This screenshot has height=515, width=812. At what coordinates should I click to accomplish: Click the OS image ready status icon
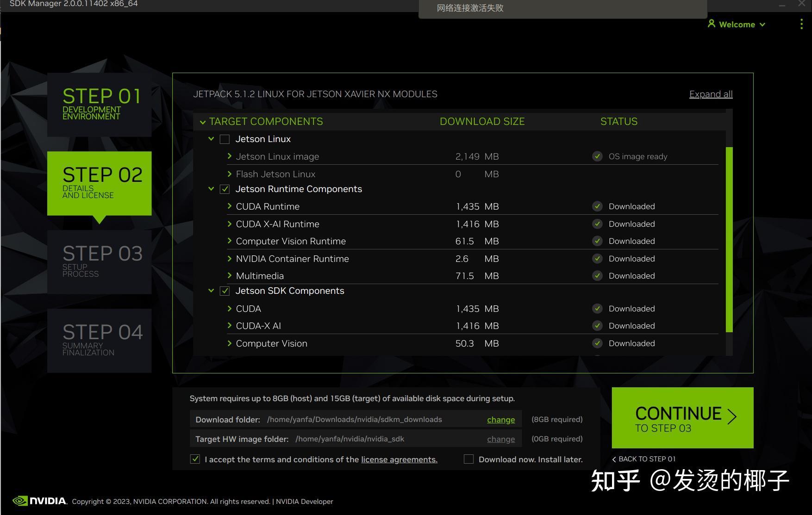coord(597,156)
